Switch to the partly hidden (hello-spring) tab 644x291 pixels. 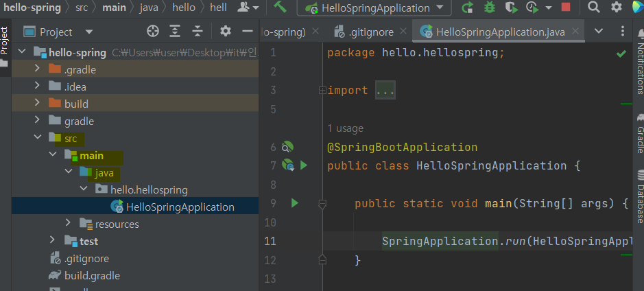[x=283, y=32]
